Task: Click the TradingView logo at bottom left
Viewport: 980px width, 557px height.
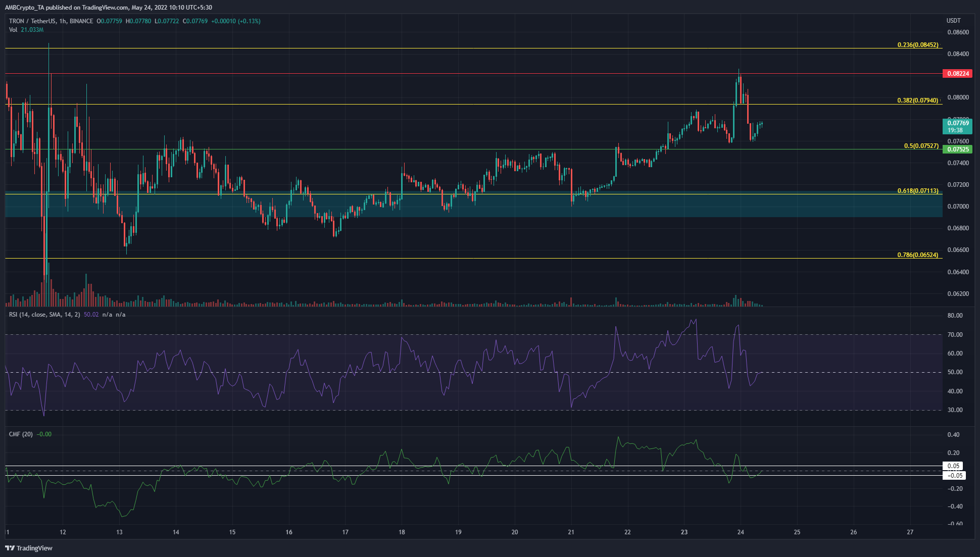Action: click(x=29, y=548)
